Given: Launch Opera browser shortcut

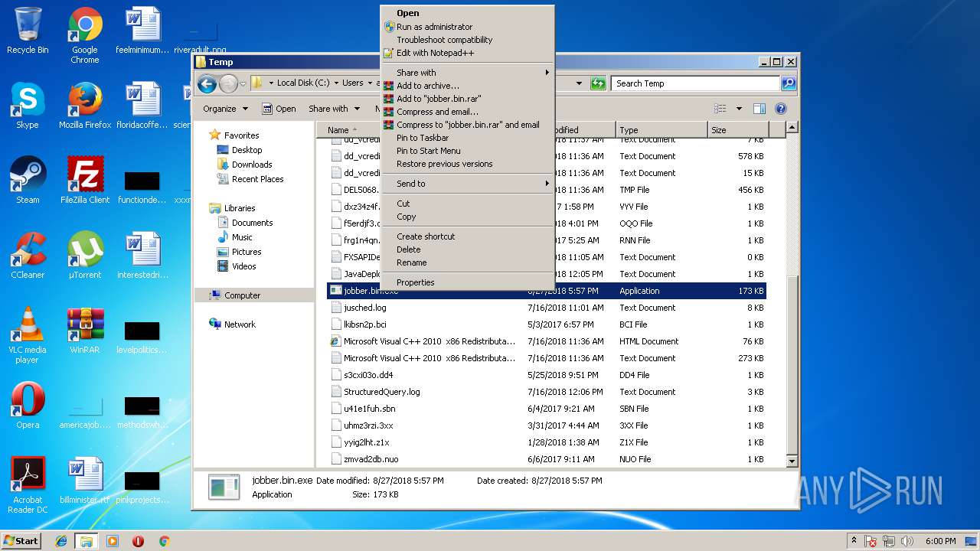Looking at the screenshot, I should pos(28,406).
